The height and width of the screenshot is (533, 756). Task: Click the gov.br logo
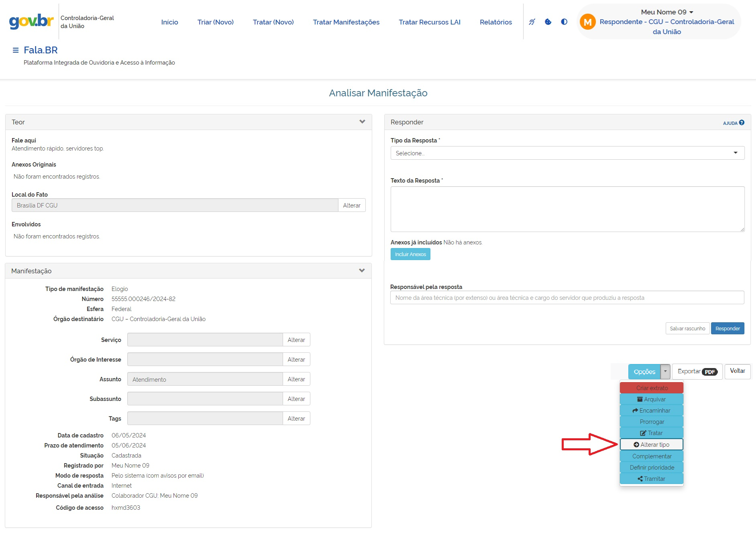(x=31, y=21)
